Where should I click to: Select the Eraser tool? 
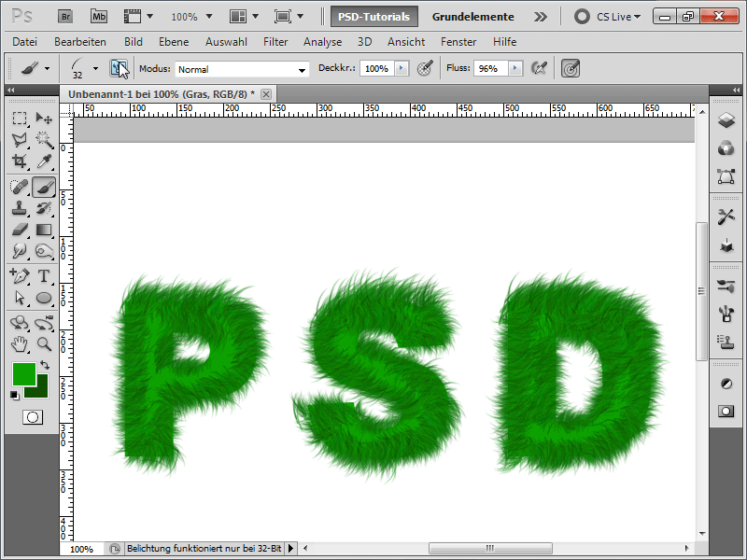[x=20, y=230]
